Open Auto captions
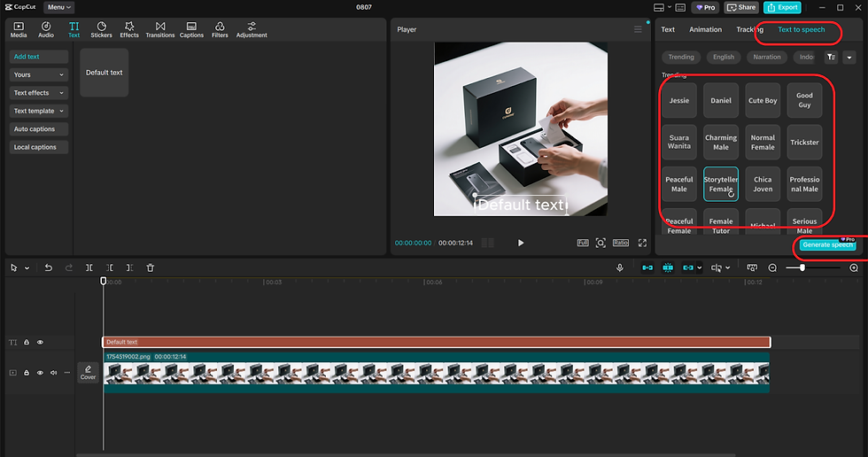This screenshot has width=868, height=457. pyautogui.click(x=39, y=129)
